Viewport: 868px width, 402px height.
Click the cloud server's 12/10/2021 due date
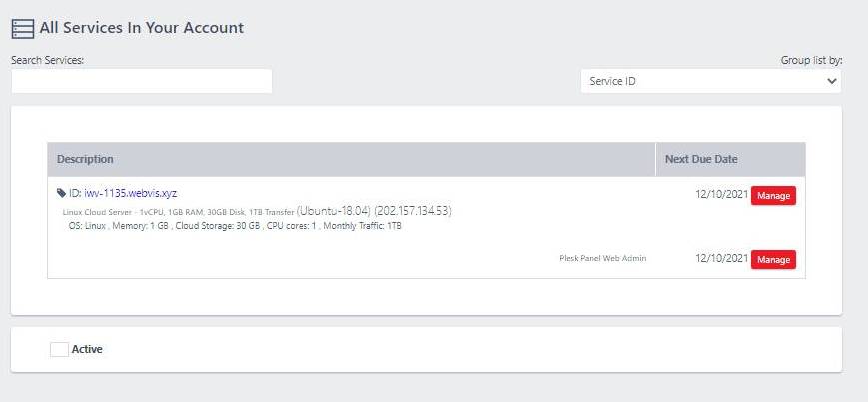(721, 194)
